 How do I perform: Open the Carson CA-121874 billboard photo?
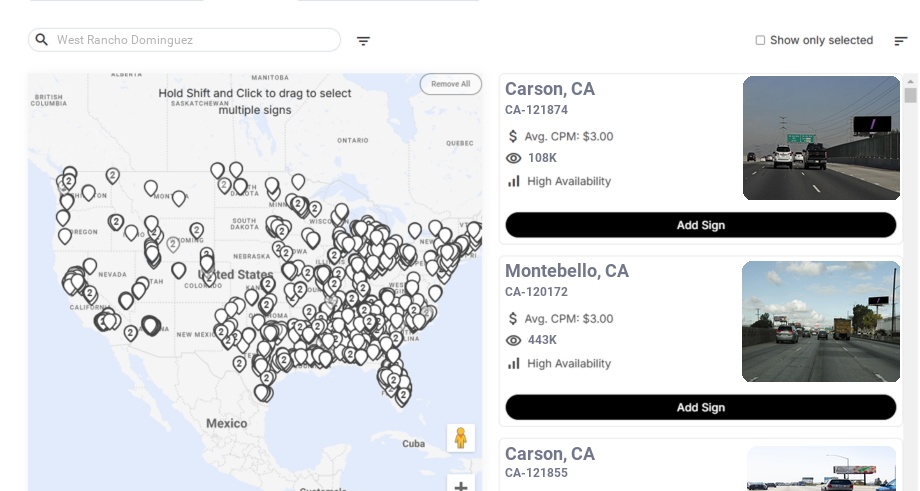click(x=821, y=138)
